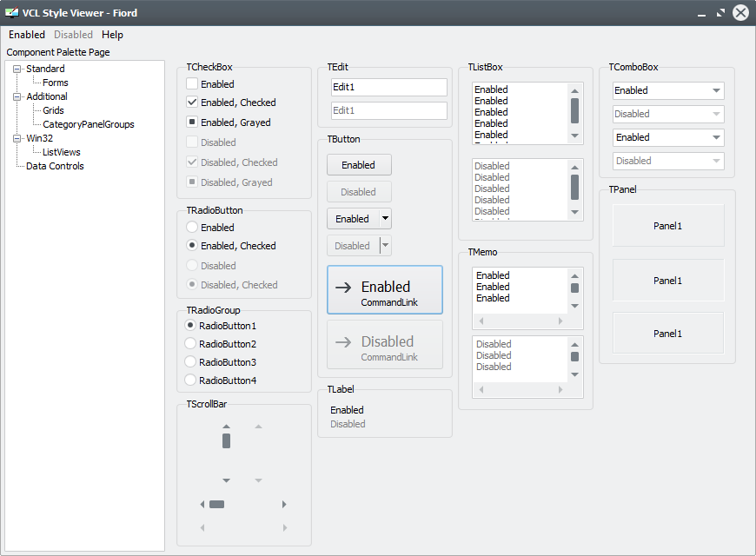Close the VCL Style Viewer window
Image resolution: width=756 pixels, height=556 pixels.
pos(740,12)
